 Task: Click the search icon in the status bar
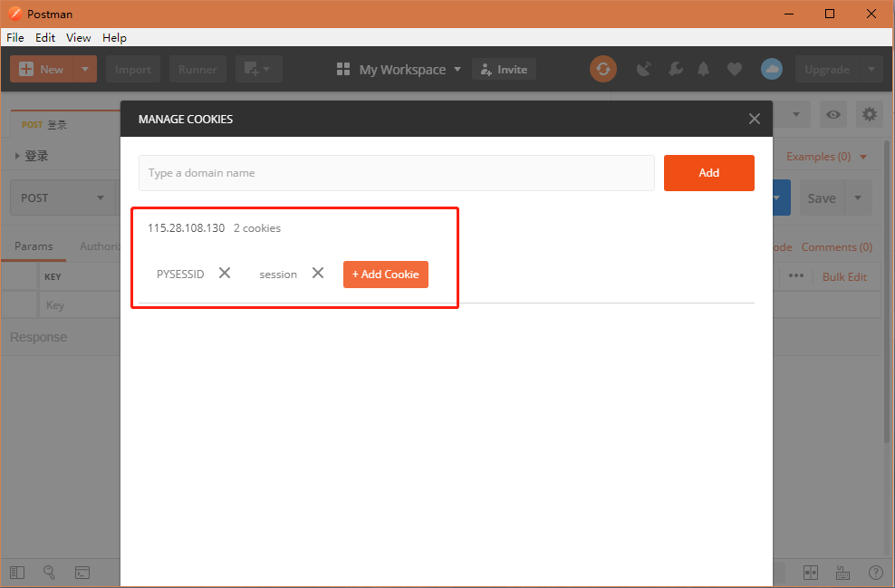click(50, 572)
